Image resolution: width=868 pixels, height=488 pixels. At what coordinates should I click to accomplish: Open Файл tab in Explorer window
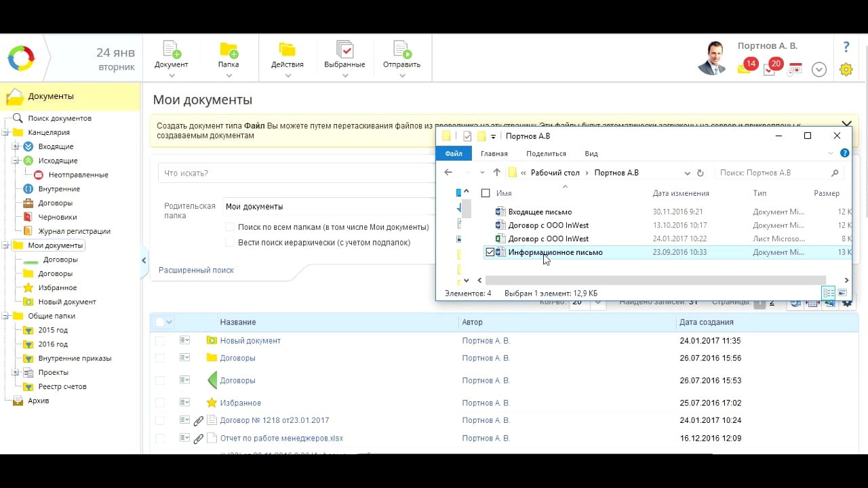[x=454, y=154]
